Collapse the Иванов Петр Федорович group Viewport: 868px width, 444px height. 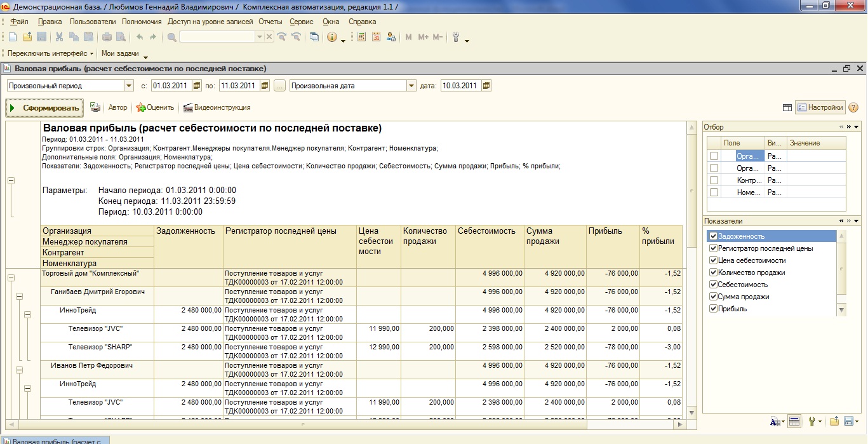coord(19,370)
